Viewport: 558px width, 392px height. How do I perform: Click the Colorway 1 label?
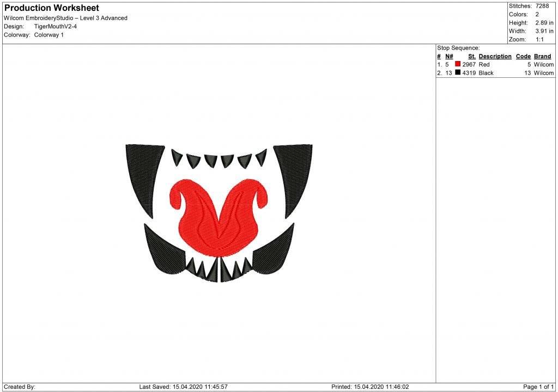point(48,35)
